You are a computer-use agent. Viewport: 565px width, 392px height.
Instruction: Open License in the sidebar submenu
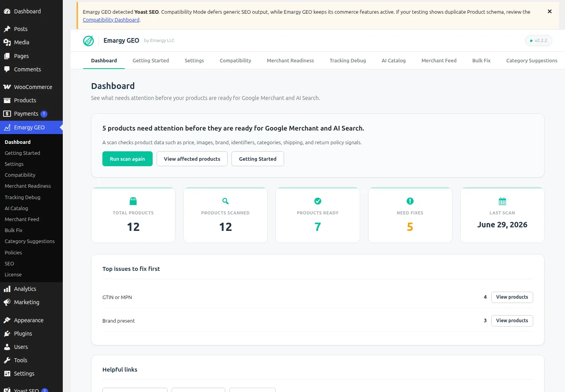(x=13, y=274)
